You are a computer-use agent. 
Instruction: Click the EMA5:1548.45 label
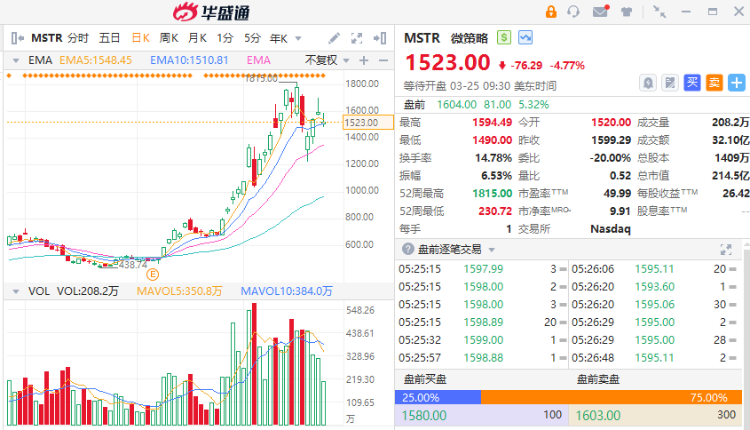click(x=96, y=60)
